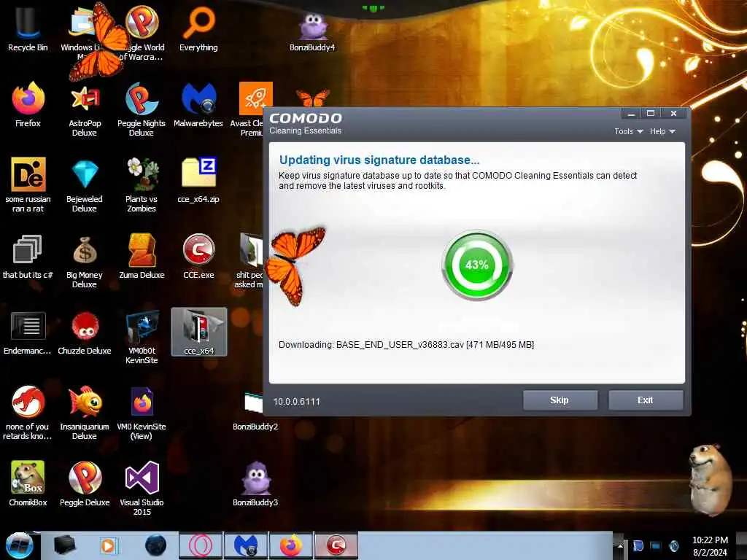Maximize the COMODO window
Screen dimensions: 747x560
(651, 113)
